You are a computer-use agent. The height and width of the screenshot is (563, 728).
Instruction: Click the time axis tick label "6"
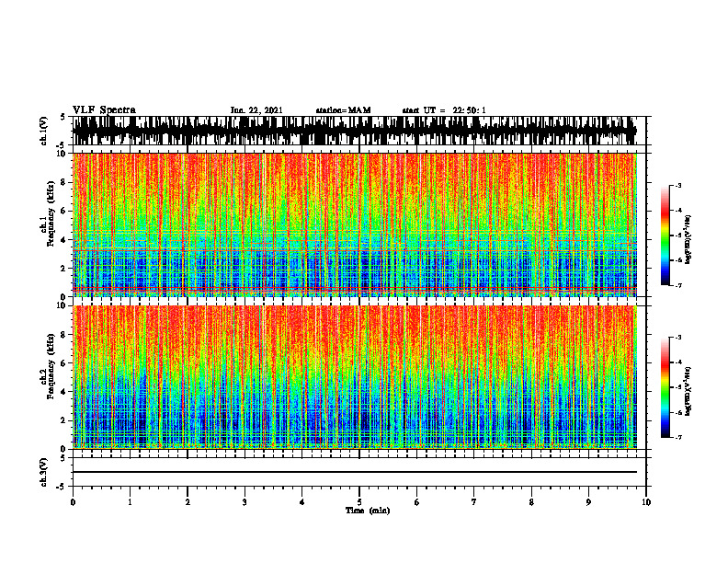click(x=417, y=502)
